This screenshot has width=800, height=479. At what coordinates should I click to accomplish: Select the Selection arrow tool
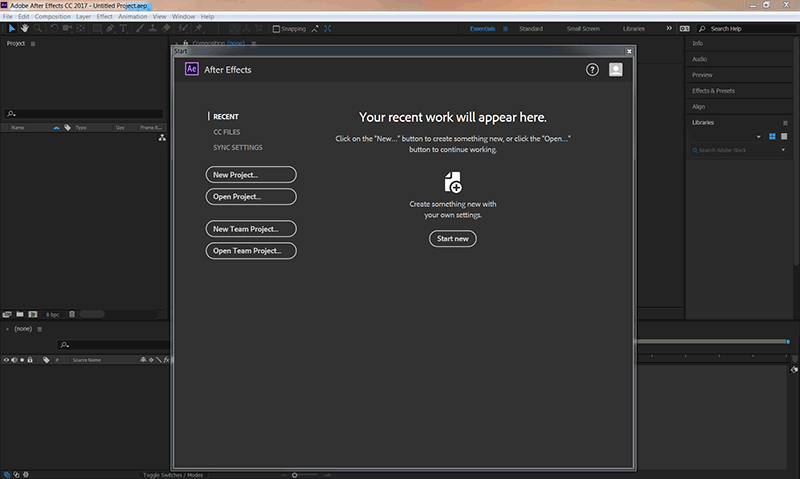(x=11, y=29)
